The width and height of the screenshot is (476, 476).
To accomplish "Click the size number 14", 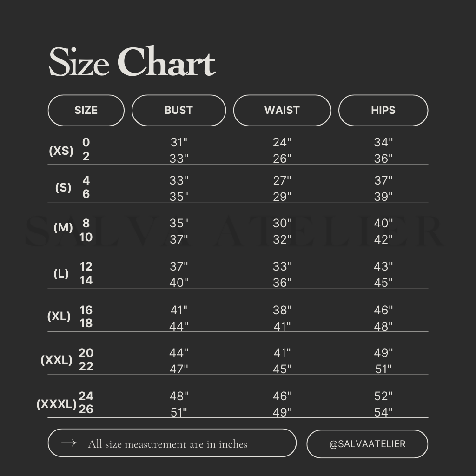I will click(x=86, y=280).
